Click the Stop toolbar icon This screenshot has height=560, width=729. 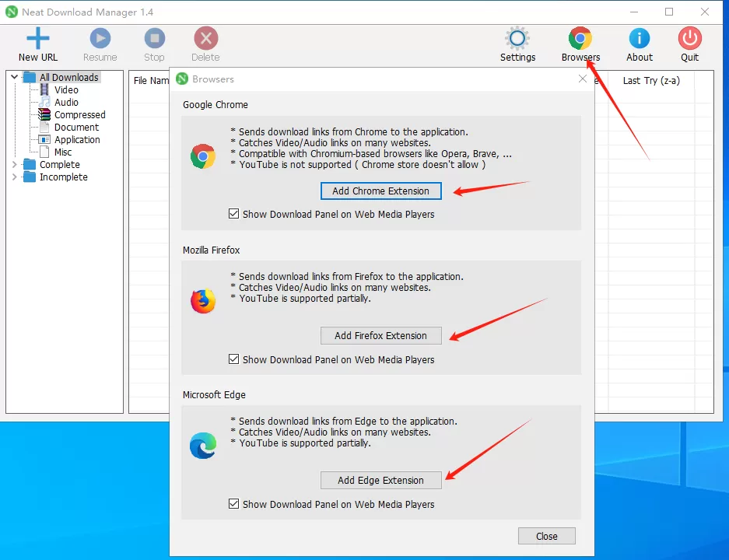pos(154,38)
